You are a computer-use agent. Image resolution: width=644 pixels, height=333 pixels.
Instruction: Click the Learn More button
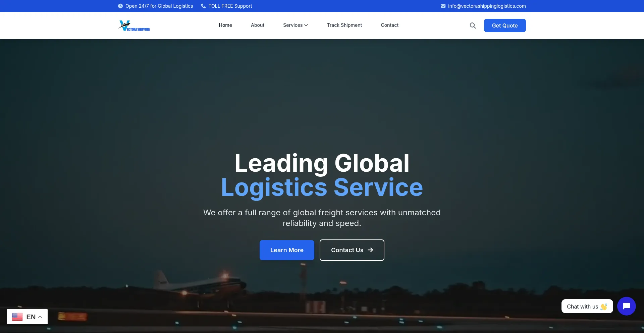pos(287,250)
